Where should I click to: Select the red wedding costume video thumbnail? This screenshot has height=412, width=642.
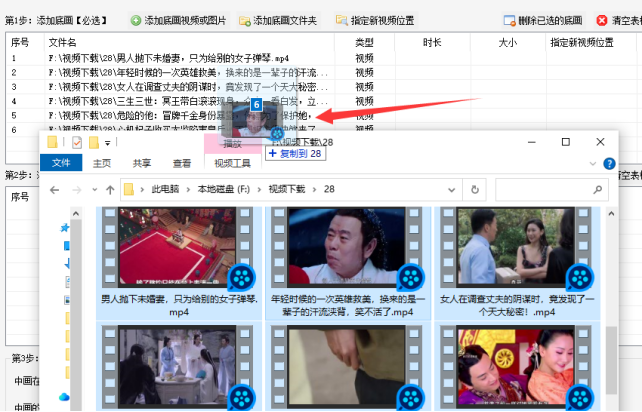[516, 366]
